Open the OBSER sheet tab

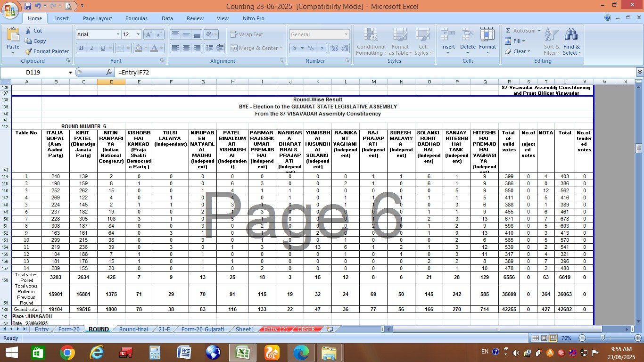coord(306,329)
